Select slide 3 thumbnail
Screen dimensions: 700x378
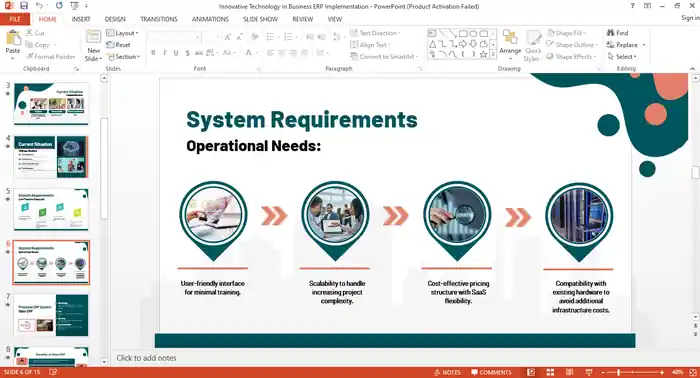51,104
